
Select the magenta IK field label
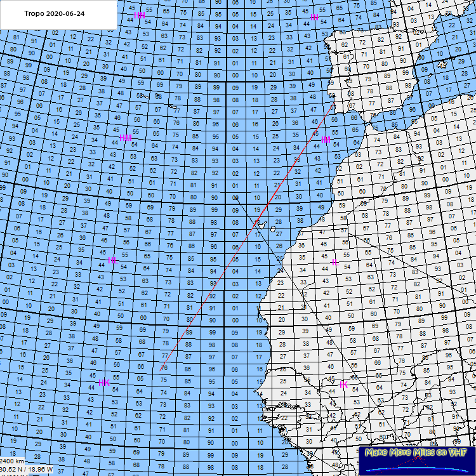pyautogui.click(x=343, y=385)
